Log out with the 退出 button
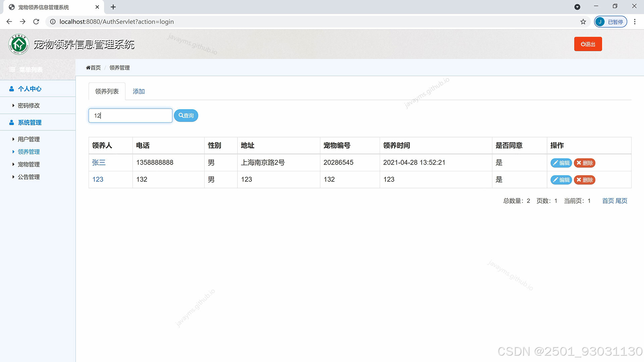Viewport: 644px width, 362px height. tap(588, 44)
